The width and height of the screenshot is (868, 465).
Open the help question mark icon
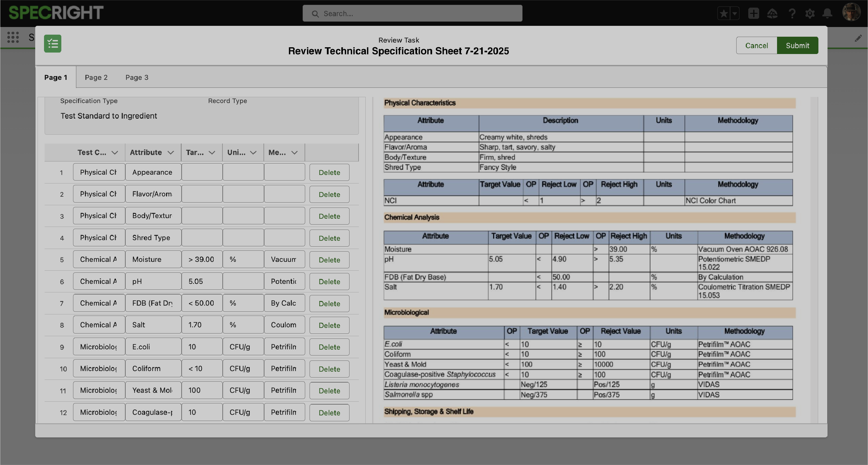(792, 14)
